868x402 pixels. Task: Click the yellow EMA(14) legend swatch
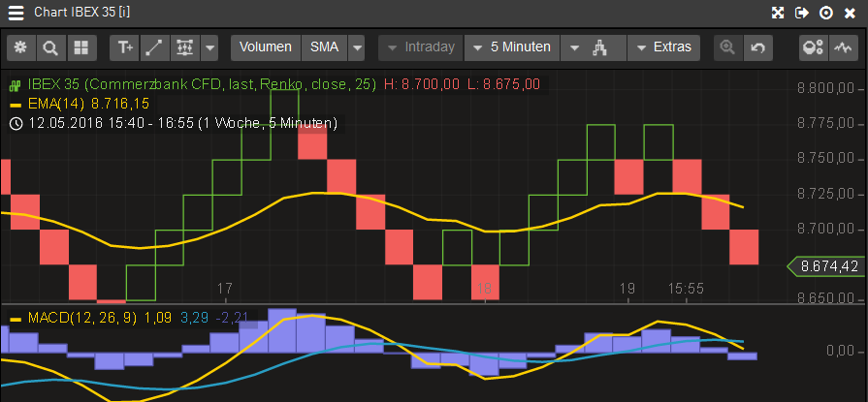click(16, 104)
